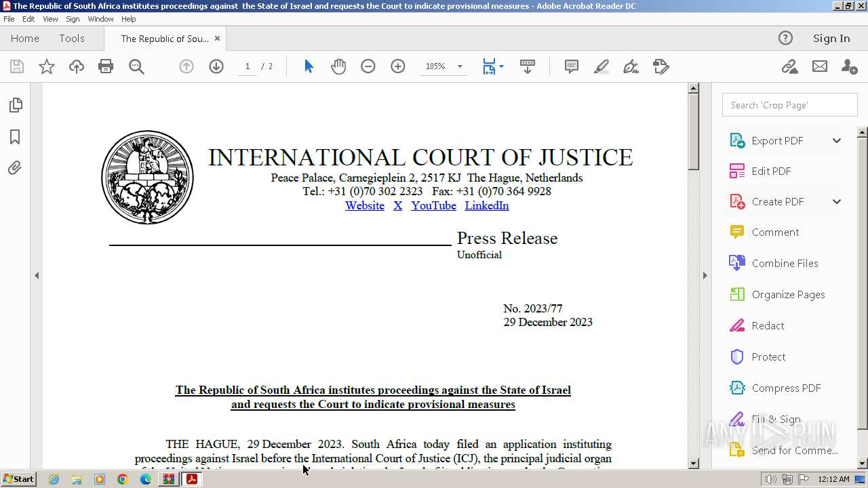
Task: Open the LinkedIn link in document
Action: (x=487, y=205)
